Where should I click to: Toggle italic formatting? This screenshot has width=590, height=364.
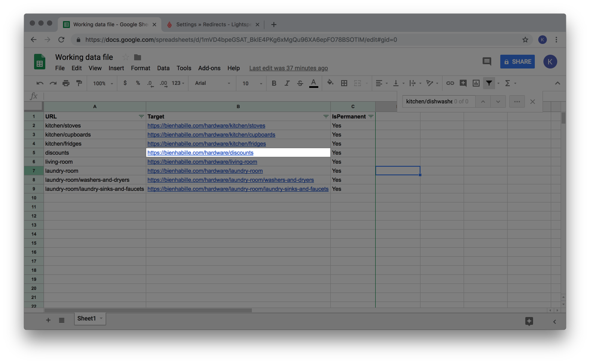point(287,83)
